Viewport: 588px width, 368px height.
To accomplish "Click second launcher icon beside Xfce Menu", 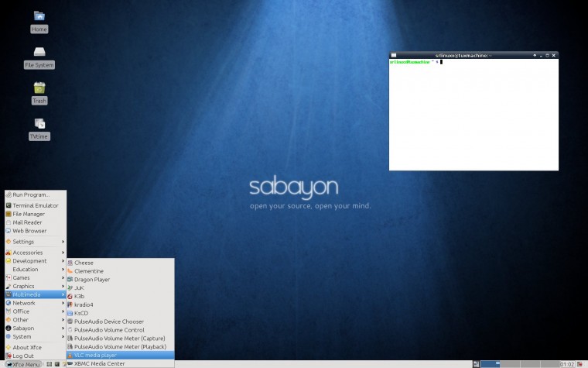I will tap(57, 364).
